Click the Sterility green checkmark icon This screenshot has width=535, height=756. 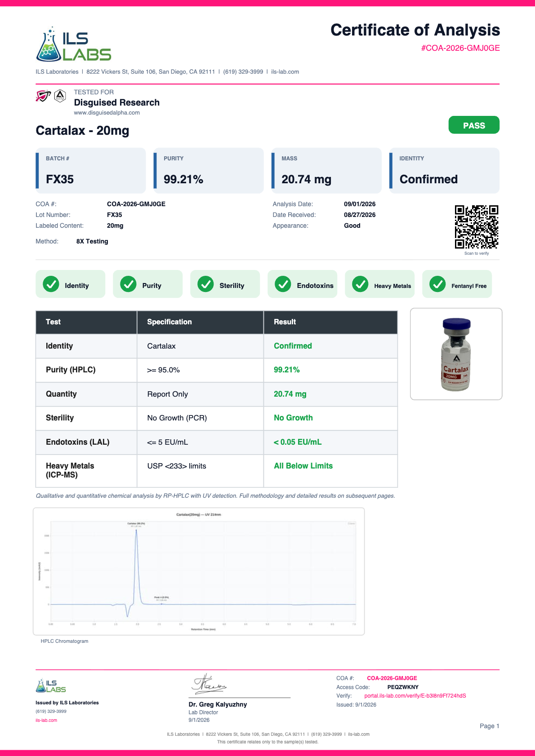coord(205,284)
